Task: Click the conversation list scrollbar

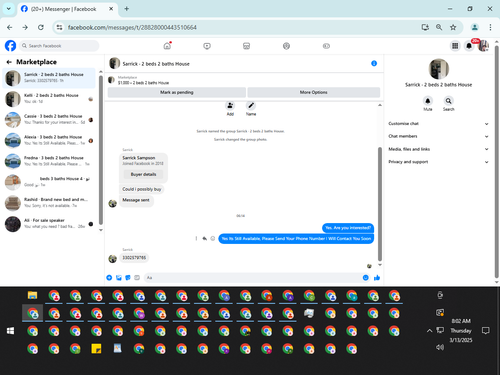Action: 101,150
